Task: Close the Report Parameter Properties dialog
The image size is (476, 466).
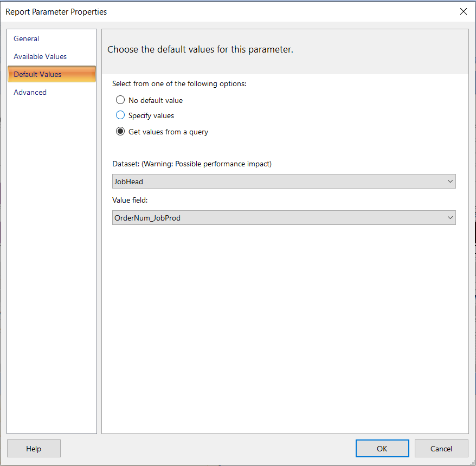Action: [x=463, y=11]
